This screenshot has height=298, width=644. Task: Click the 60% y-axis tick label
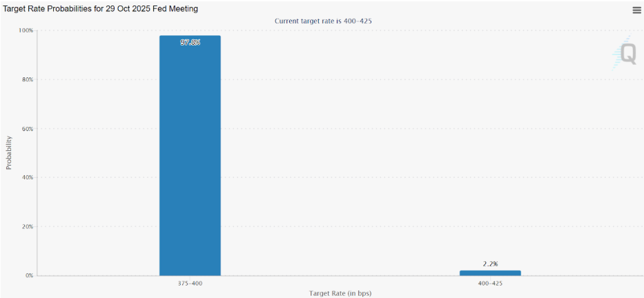[x=27, y=129]
